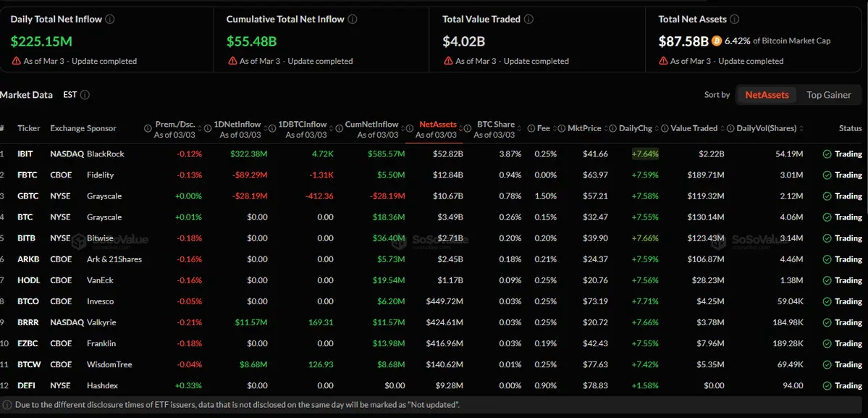The width and height of the screenshot is (868, 418).
Task: Click the $2.22B value traded cell
Action: 710,154
